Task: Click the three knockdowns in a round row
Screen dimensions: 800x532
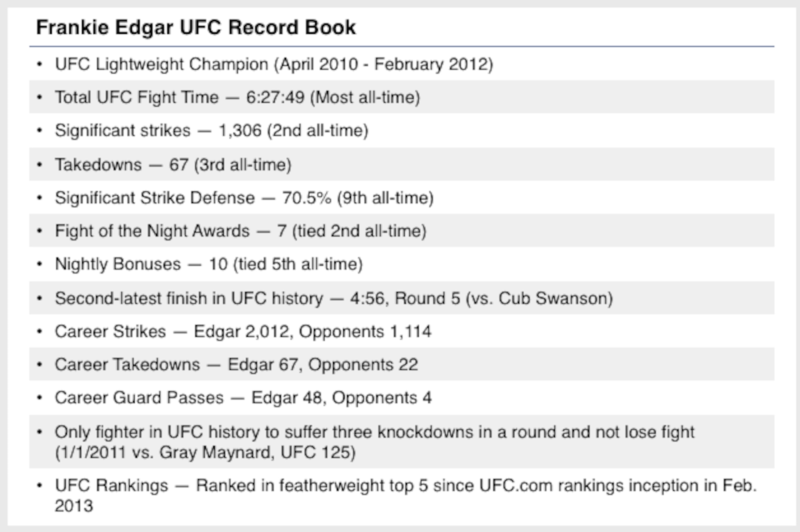Action: pyautogui.click(x=402, y=442)
